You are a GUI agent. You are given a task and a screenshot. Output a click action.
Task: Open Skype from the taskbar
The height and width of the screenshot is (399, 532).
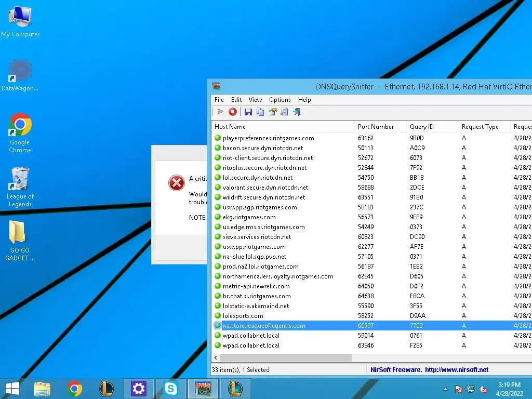tap(170, 389)
